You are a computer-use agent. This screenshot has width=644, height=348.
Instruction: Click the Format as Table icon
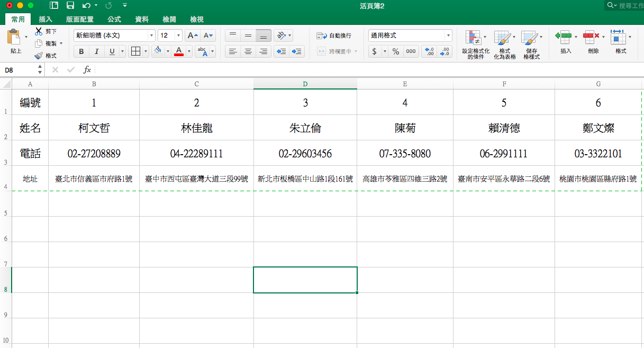(x=502, y=38)
